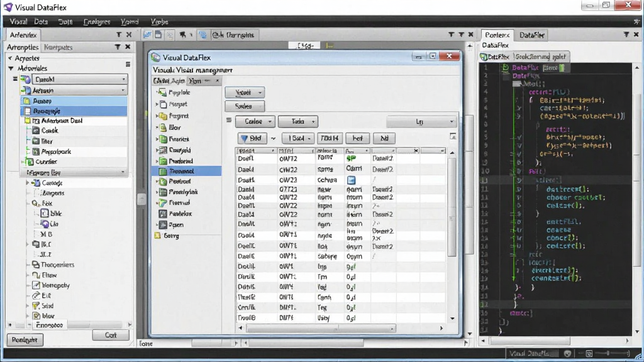The image size is (644, 362).
Task: Open the Cealoe dropdown in the dialog
Action: [255, 121]
